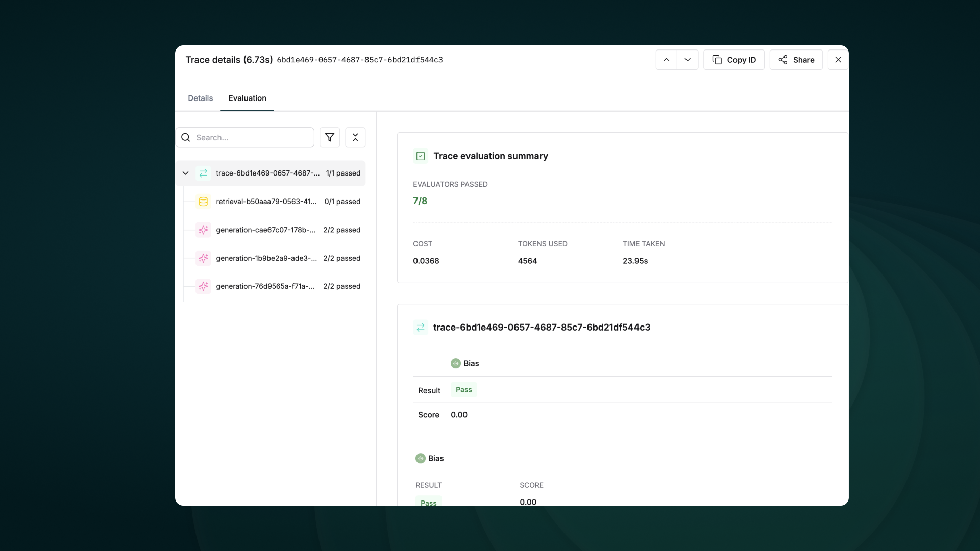This screenshot has height=551, width=980.
Task: Click the trace arrows icon in tree
Action: point(203,173)
